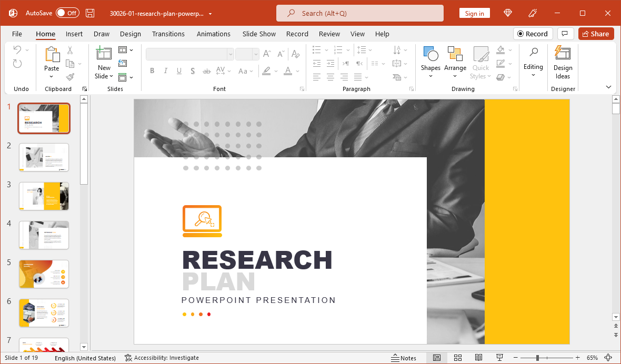The height and width of the screenshot is (364, 621).
Task: Click the Format Painter icon
Action: tap(70, 77)
